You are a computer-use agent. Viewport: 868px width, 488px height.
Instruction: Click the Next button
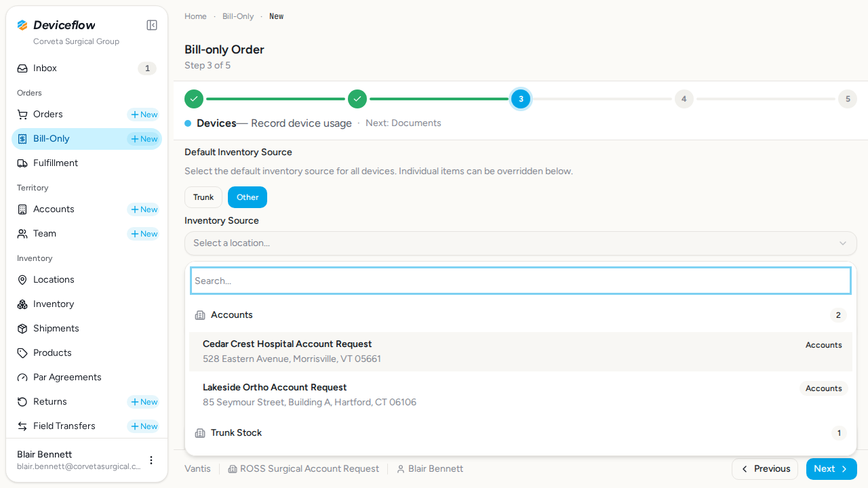pos(831,469)
